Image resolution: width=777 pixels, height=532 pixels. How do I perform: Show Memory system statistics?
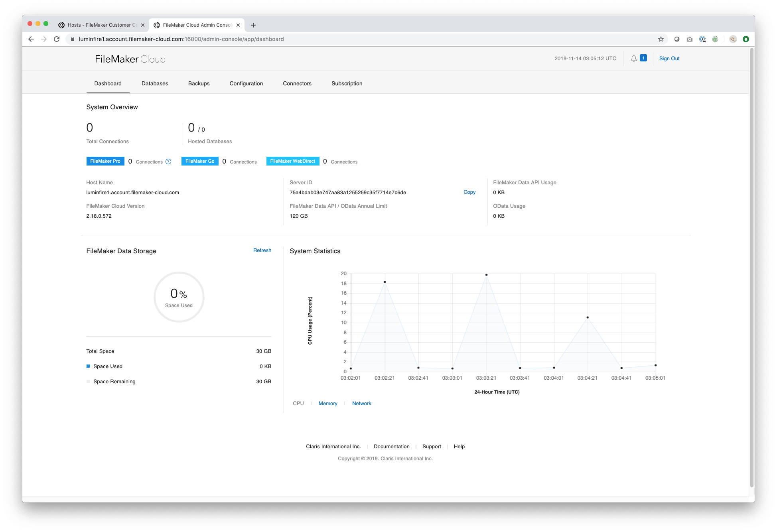[x=328, y=404]
